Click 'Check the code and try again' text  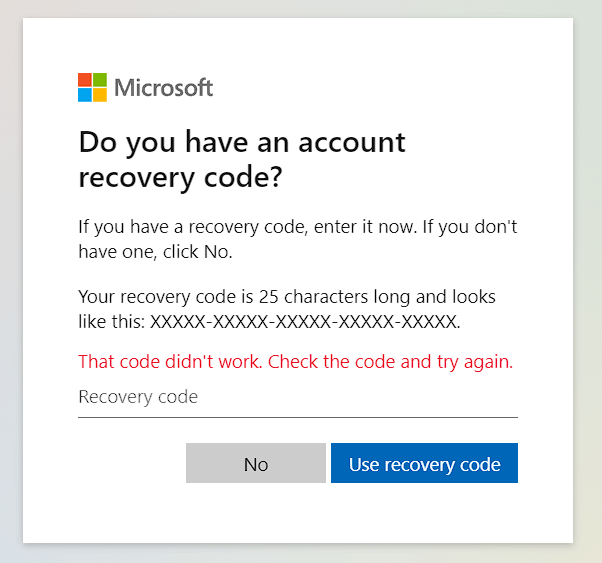coord(392,361)
